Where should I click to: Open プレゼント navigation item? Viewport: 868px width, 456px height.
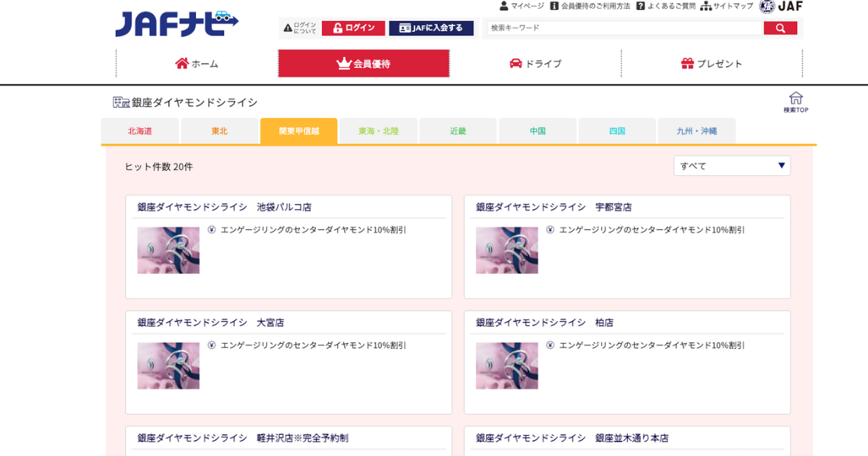[x=712, y=64]
